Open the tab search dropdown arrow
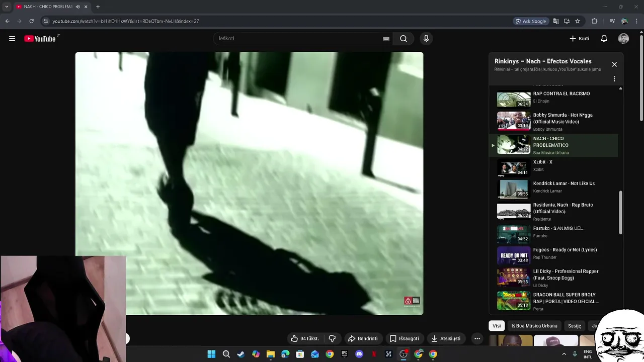Image resolution: width=644 pixels, height=362 pixels. [7, 7]
